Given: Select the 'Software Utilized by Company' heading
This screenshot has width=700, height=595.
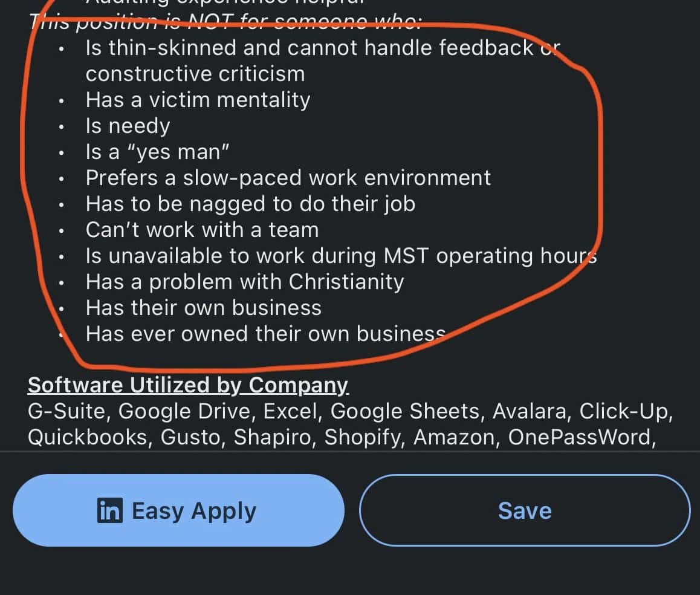Looking at the screenshot, I should (x=186, y=385).
